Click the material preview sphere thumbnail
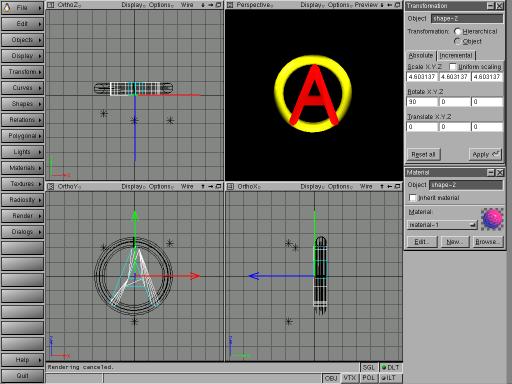Viewport: 512px width, 384px height. pyautogui.click(x=492, y=219)
